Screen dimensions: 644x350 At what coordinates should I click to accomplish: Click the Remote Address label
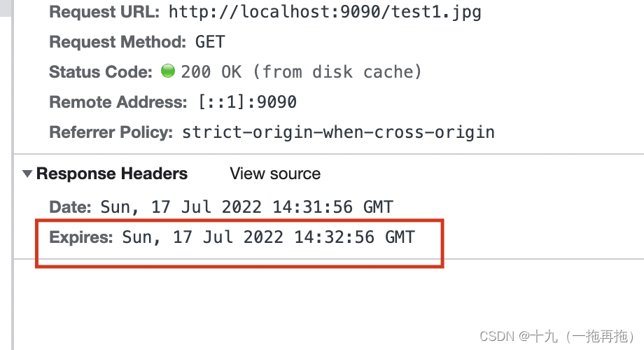[x=118, y=102]
